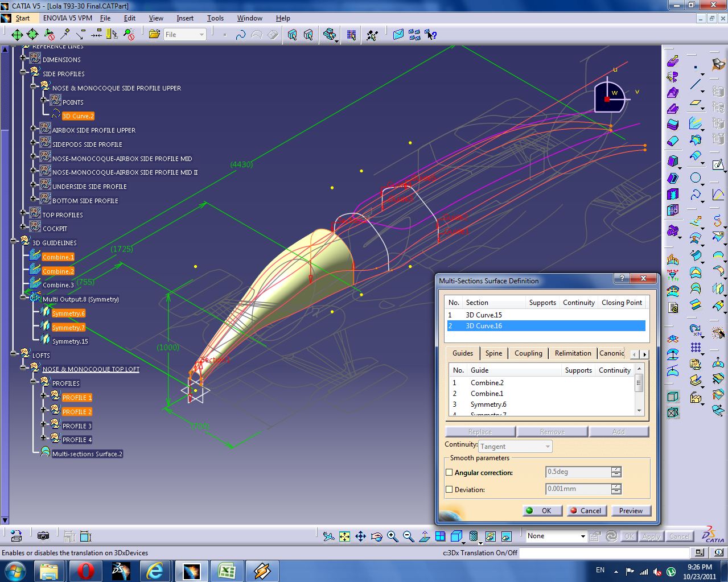Enable Fly Mode with the airplane icon
The image size is (728, 582).
click(327, 535)
